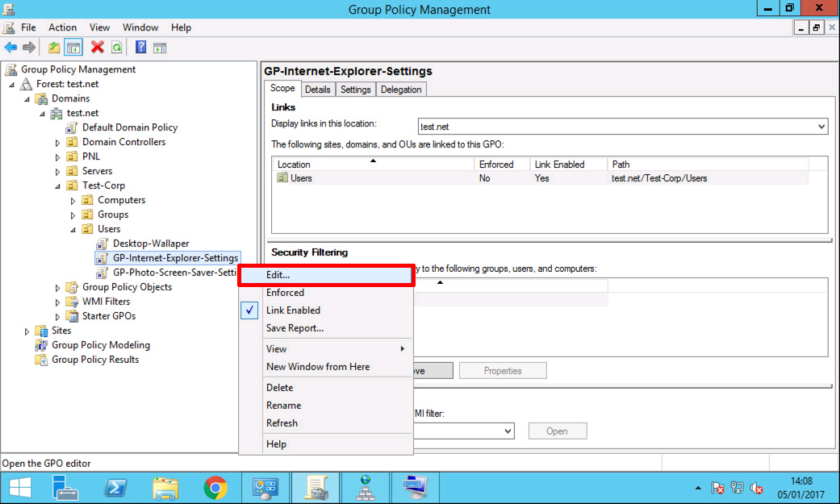
Task: Expand the PNL OU
Action: point(58,157)
